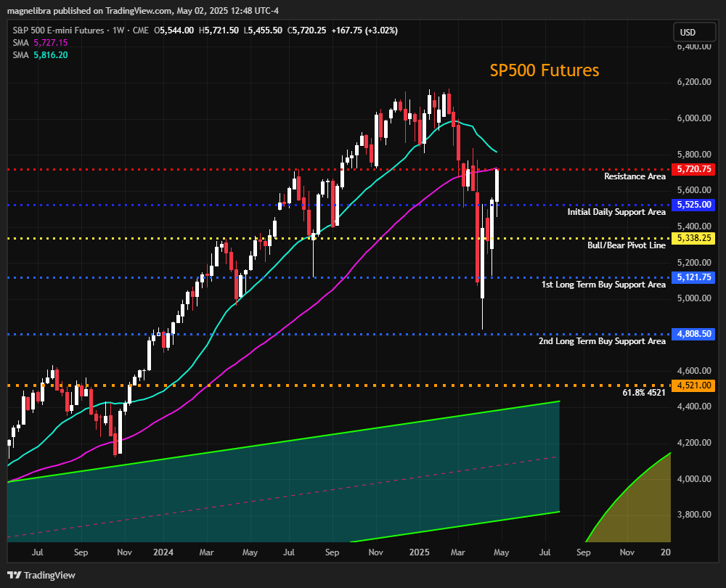Image resolution: width=726 pixels, height=588 pixels.
Task: Click the magenta SMA 5,727.15 legend
Action: [40, 43]
